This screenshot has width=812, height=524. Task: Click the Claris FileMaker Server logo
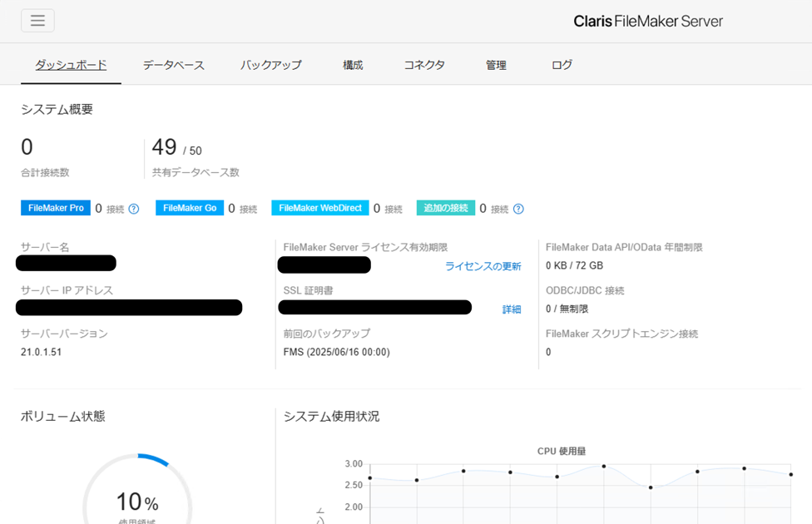(x=648, y=22)
